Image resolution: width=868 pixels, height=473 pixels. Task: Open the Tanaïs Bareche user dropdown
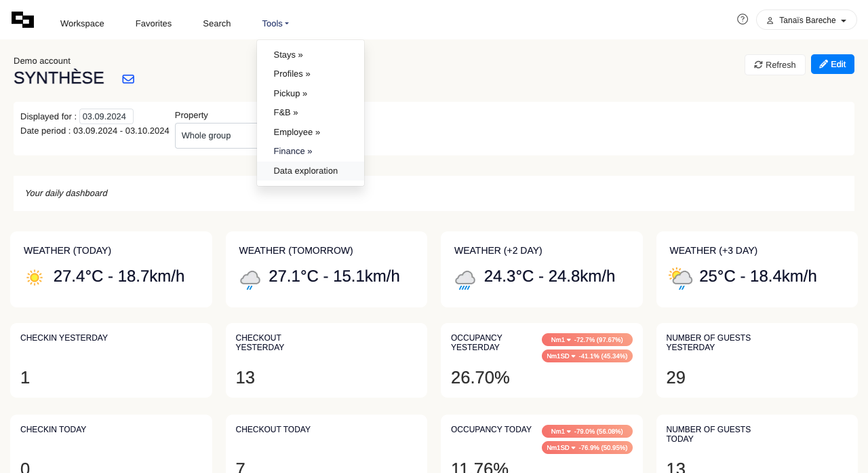tap(806, 20)
